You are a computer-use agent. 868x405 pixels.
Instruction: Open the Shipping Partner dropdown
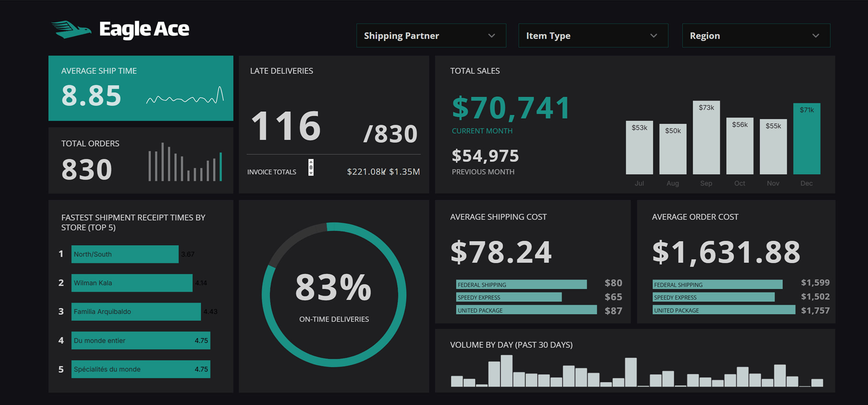(x=431, y=35)
